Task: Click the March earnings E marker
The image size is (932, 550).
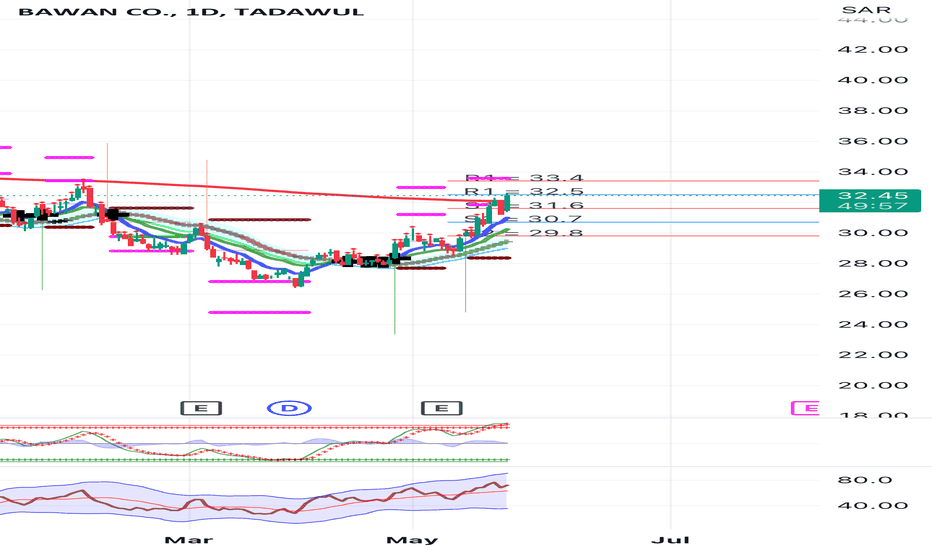Action: tap(201, 408)
